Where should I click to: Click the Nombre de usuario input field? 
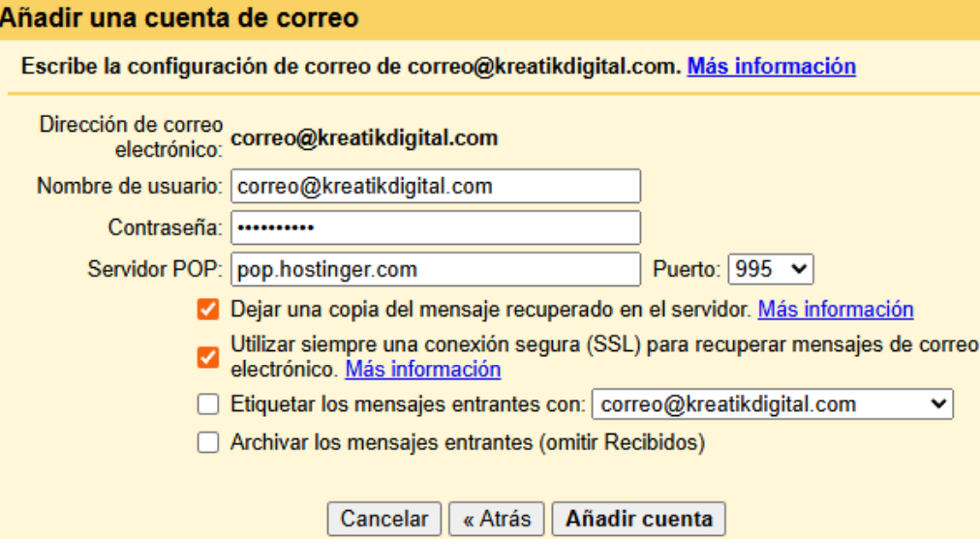tap(436, 186)
